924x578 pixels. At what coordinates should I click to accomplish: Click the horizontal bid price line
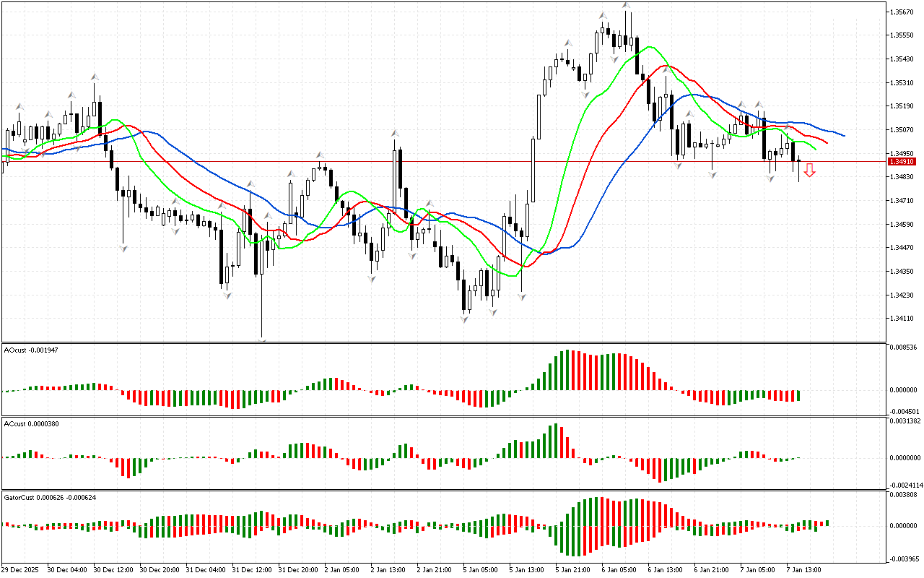pos(433,161)
